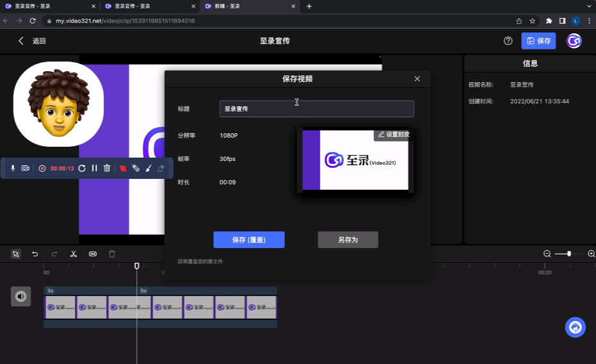
Task: Undo the last timeline edit
Action: 35,254
